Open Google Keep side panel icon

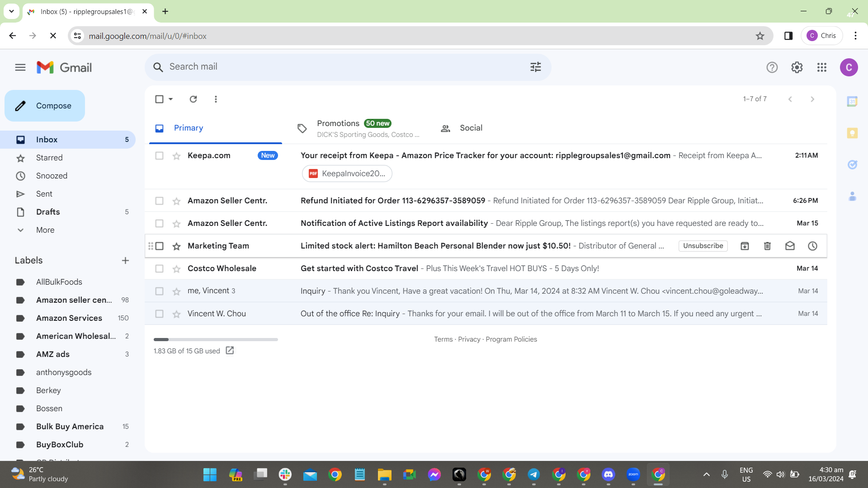coord(852,133)
